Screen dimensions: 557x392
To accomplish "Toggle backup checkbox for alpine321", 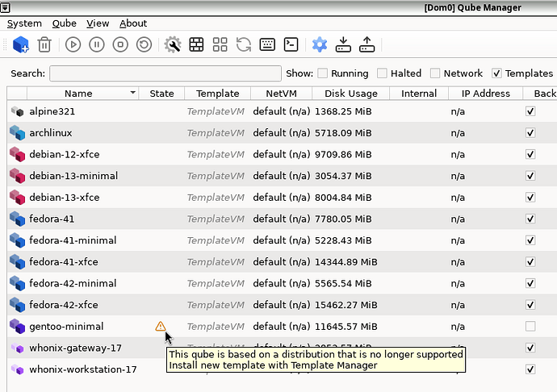I will click(530, 111).
